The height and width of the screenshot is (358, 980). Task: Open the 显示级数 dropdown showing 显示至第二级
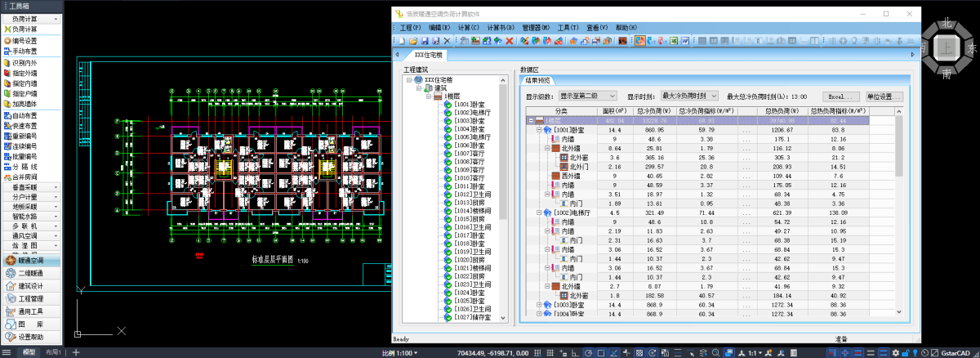pos(589,96)
